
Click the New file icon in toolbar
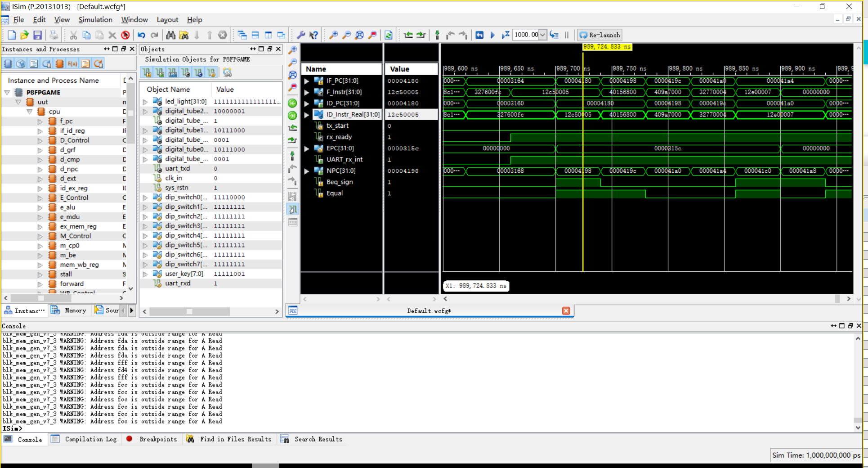(x=12, y=35)
